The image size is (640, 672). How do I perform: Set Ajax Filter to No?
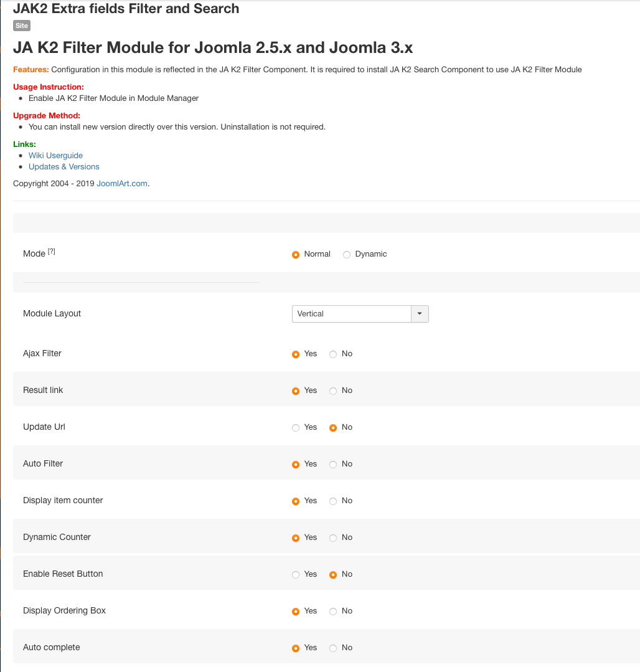[x=333, y=354]
